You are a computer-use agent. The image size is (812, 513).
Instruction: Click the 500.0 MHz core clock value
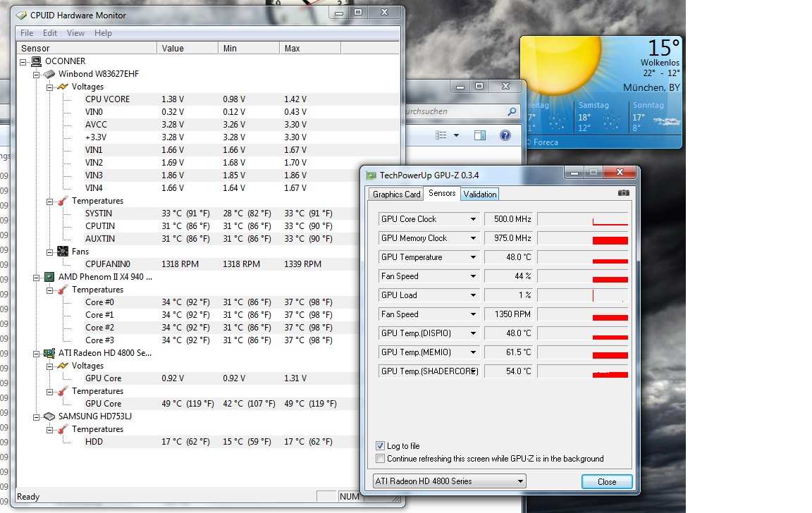509,219
